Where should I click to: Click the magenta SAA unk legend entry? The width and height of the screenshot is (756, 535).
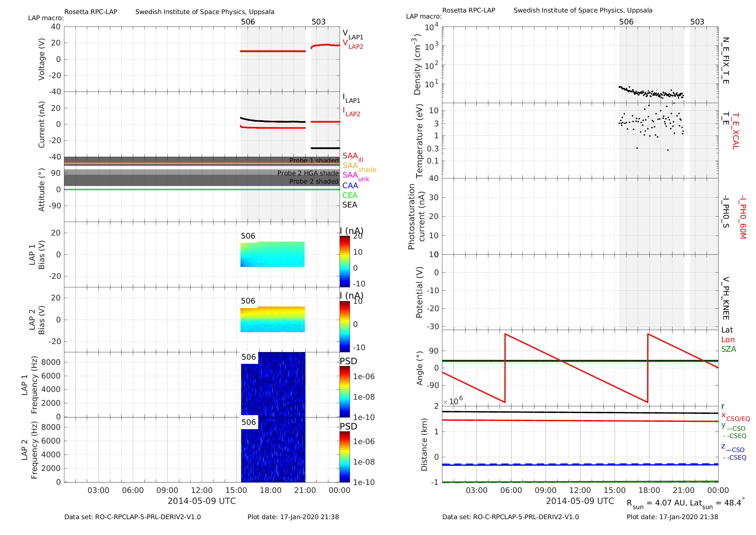356,176
